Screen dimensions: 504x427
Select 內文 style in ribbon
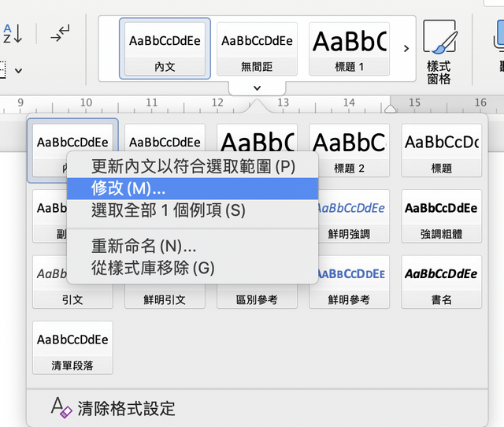pos(165,49)
